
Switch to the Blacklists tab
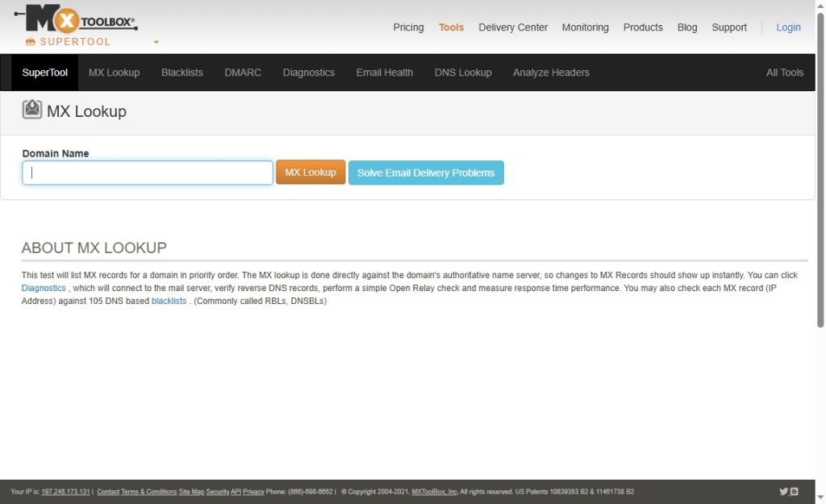click(181, 73)
